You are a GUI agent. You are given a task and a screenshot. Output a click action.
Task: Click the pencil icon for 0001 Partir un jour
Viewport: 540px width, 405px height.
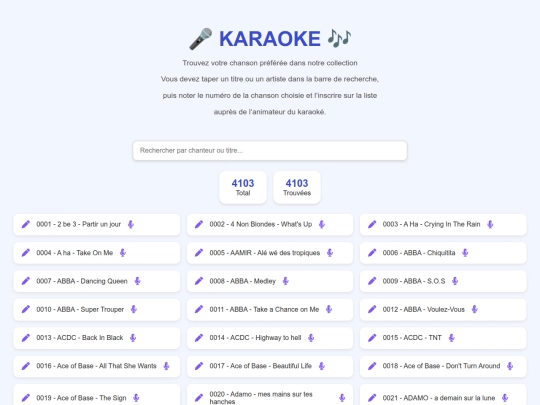coord(26,225)
